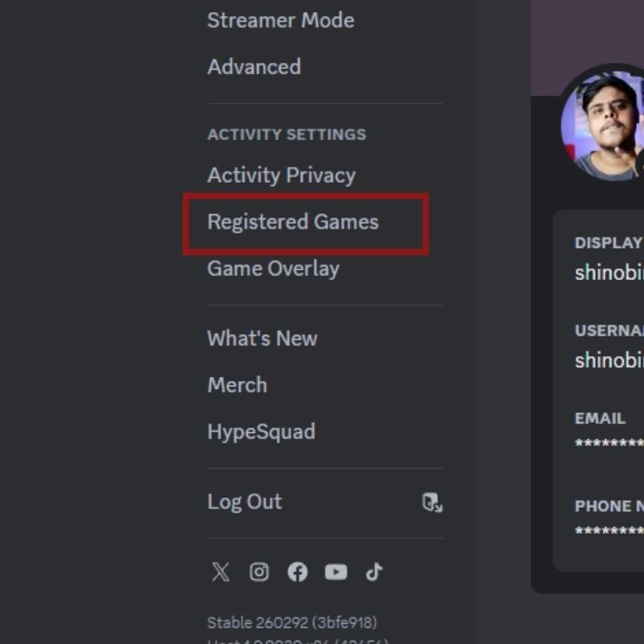The width and height of the screenshot is (644, 644).
Task: Open the Streamer Mode settings page
Action: pyautogui.click(x=280, y=20)
